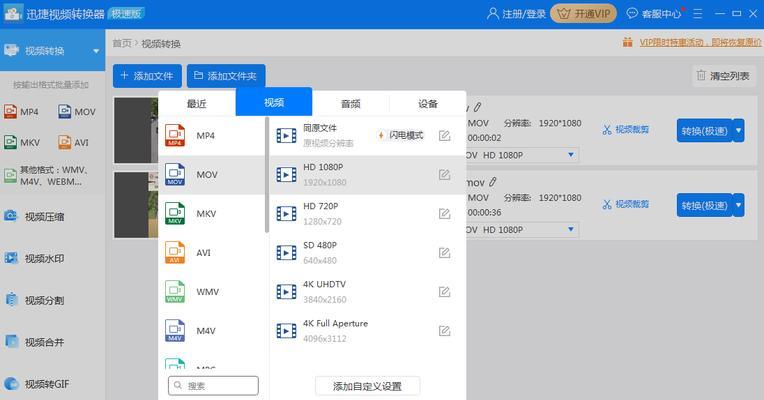Select the first video thumbnail

pyautogui.click(x=136, y=130)
